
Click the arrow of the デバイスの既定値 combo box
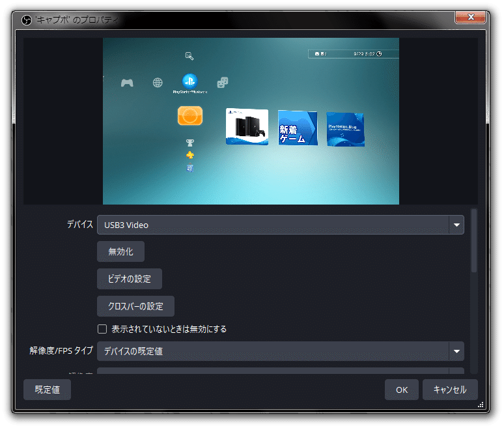coord(456,351)
